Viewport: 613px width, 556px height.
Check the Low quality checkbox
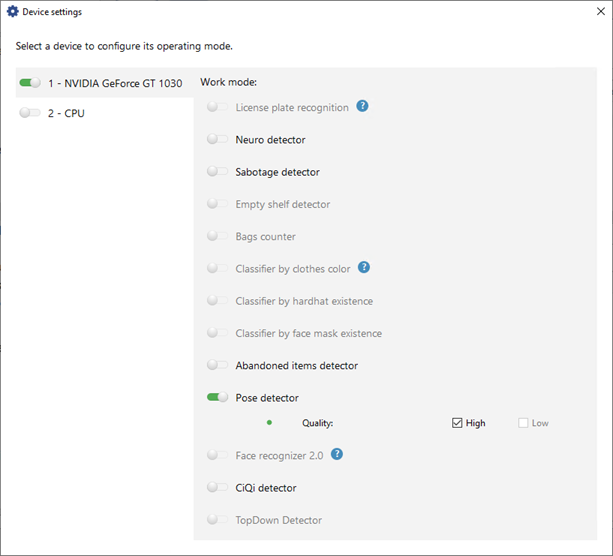click(x=523, y=423)
